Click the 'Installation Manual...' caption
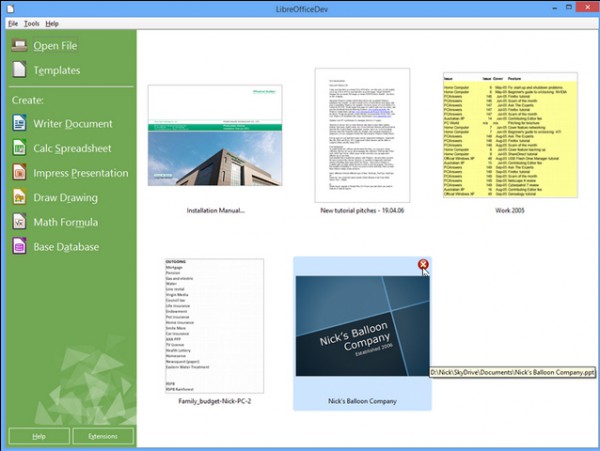 pos(215,210)
